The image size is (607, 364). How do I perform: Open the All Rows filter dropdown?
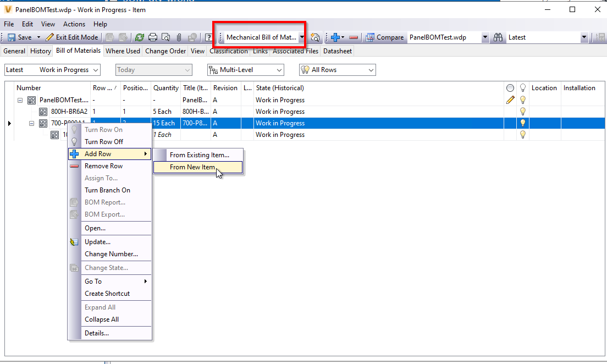pos(369,70)
